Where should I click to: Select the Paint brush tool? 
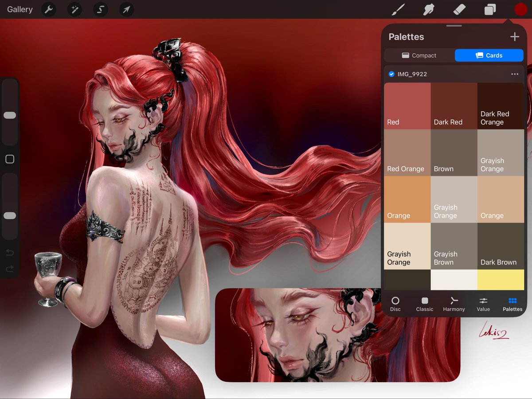click(x=398, y=9)
